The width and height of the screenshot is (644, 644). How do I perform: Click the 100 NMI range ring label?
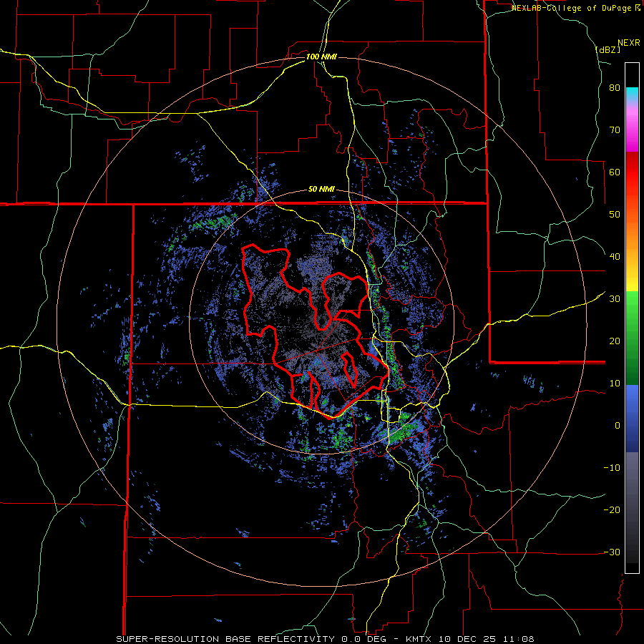321,57
